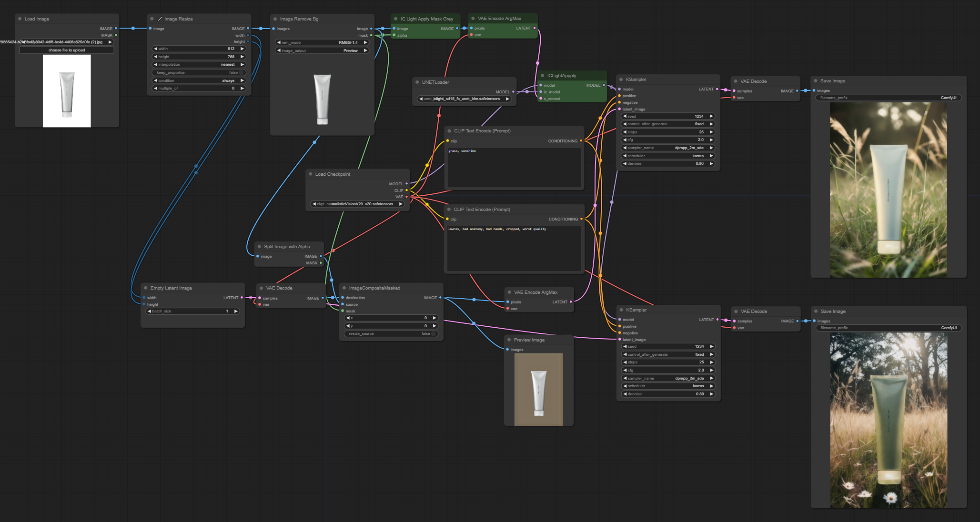Collapse the Preview Image node with its dot

point(509,340)
